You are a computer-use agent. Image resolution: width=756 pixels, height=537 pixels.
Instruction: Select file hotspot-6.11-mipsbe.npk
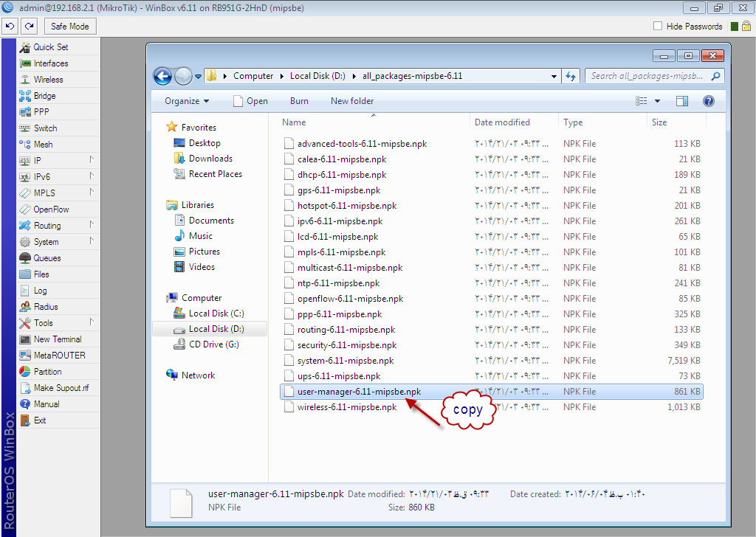coord(491,206)
